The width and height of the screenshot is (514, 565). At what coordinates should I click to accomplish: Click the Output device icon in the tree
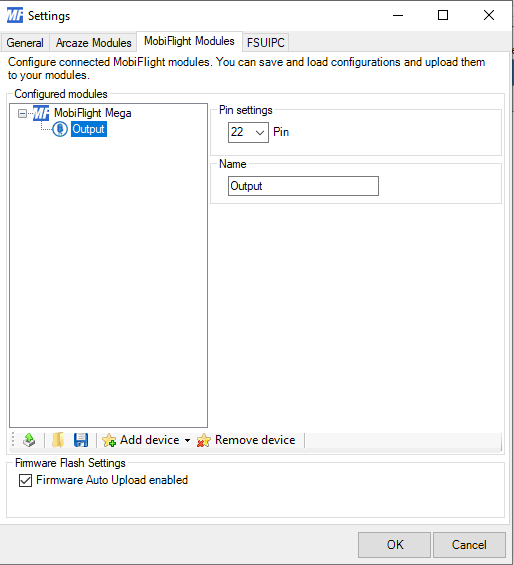[60, 129]
